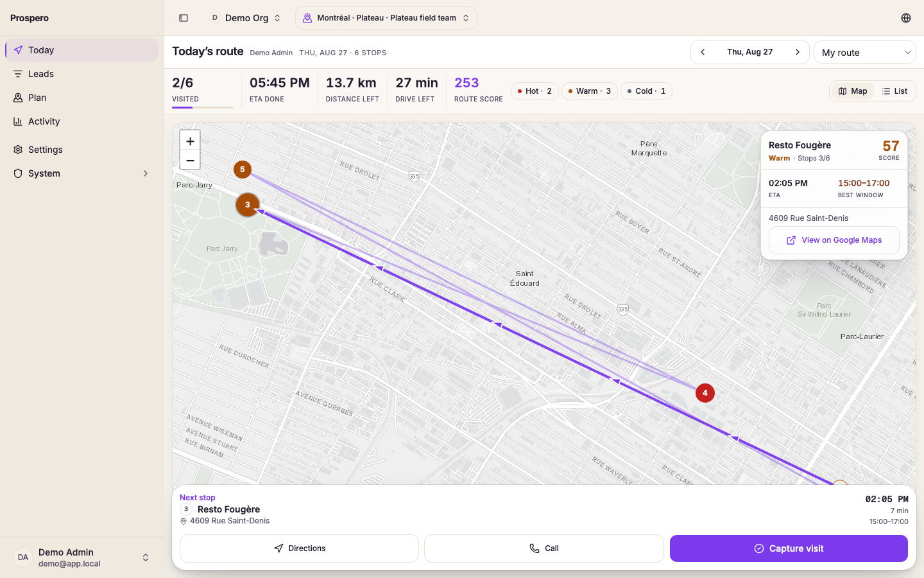Click the "Next stop" label
This screenshot has width=924, height=578.
tap(198, 498)
